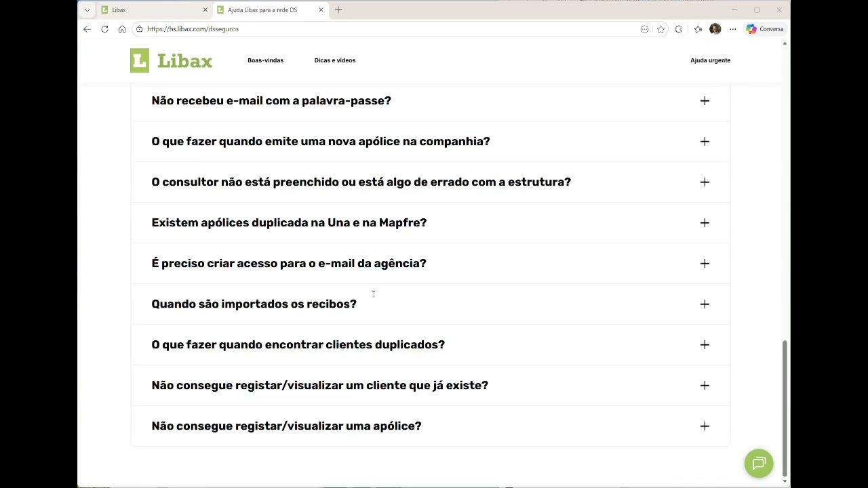This screenshot has height=488, width=868.
Task: Expand plus for registar/visualizar um cliente
Action: point(705,386)
